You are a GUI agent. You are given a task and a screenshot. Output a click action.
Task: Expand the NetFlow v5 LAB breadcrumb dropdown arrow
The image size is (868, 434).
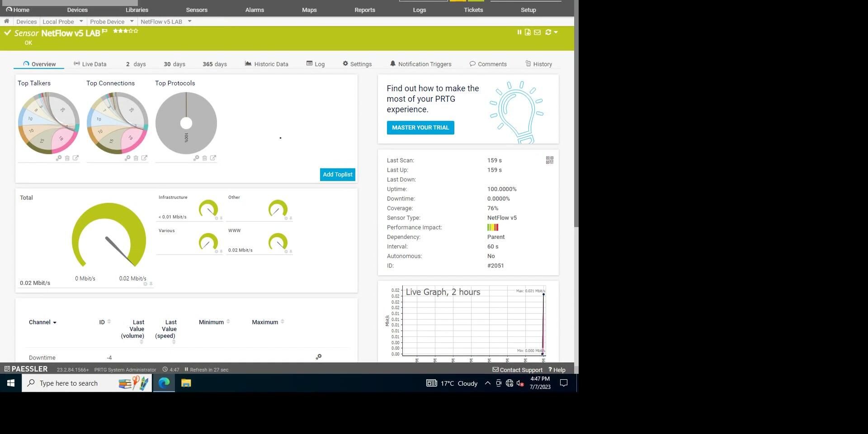tap(189, 21)
